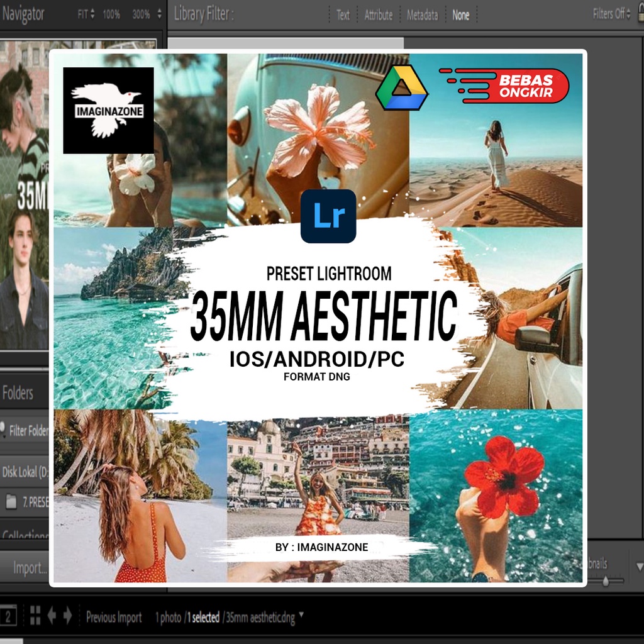The image size is (644, 644).
Task: Set Navigator zoom to 100%
Action: [x=111, y=15]
